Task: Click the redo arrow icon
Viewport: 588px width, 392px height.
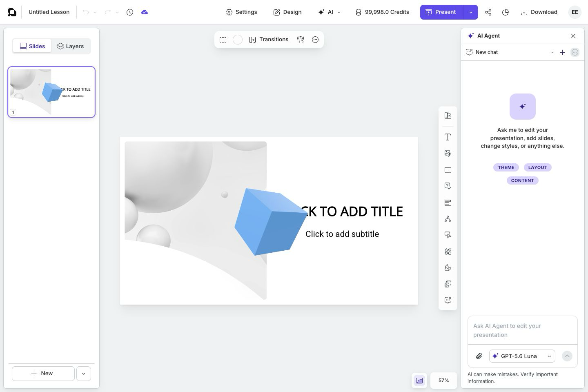Action: click(x=108, y=12)
